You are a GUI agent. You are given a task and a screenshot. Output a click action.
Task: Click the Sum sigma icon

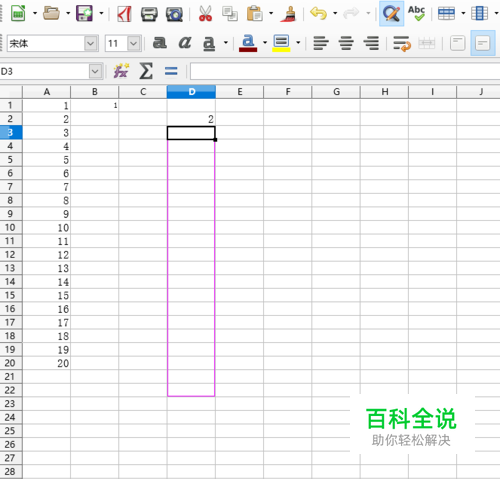(146, 71)
